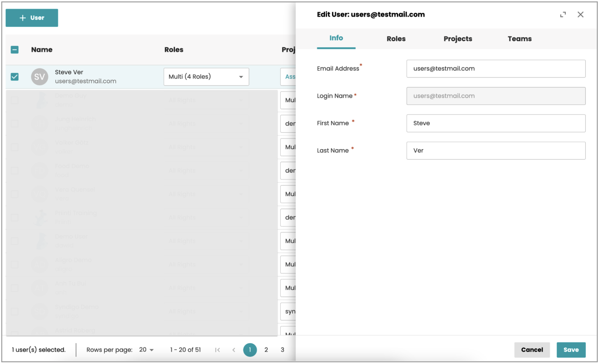Switch to the Roles tab
Viewport: 600px width, 364px height.
pos(396,39)
